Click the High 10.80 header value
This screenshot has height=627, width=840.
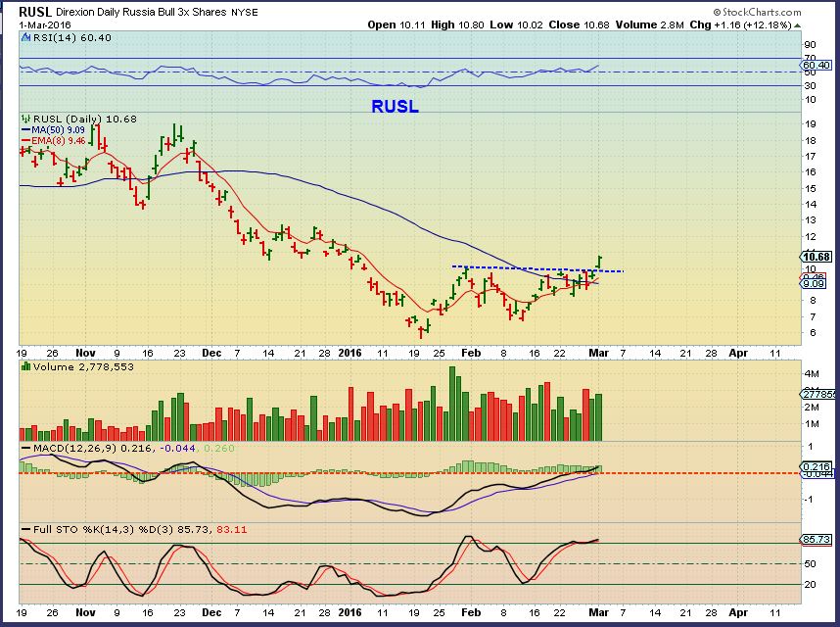(x=457, y=24)
